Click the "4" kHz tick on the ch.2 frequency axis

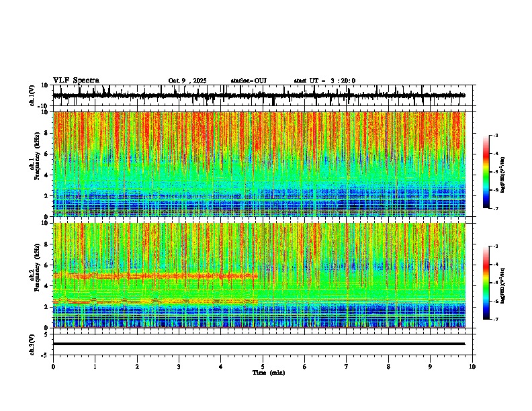tap(48, 286)
